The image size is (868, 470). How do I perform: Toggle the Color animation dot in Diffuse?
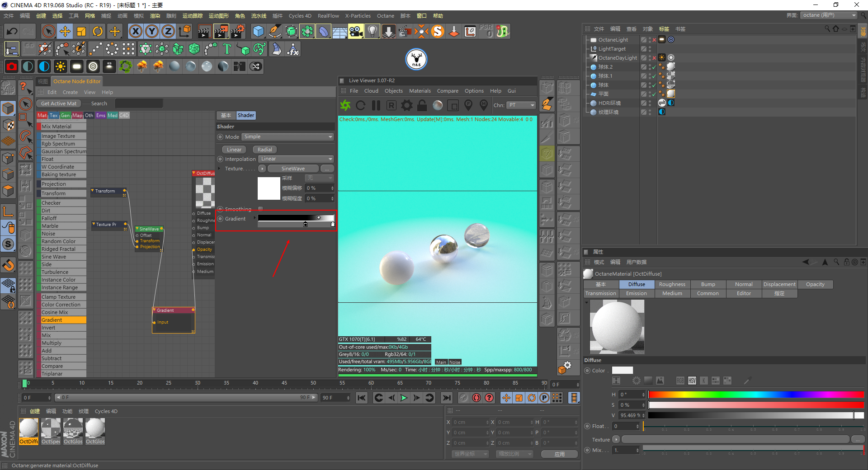pos(587,371)
